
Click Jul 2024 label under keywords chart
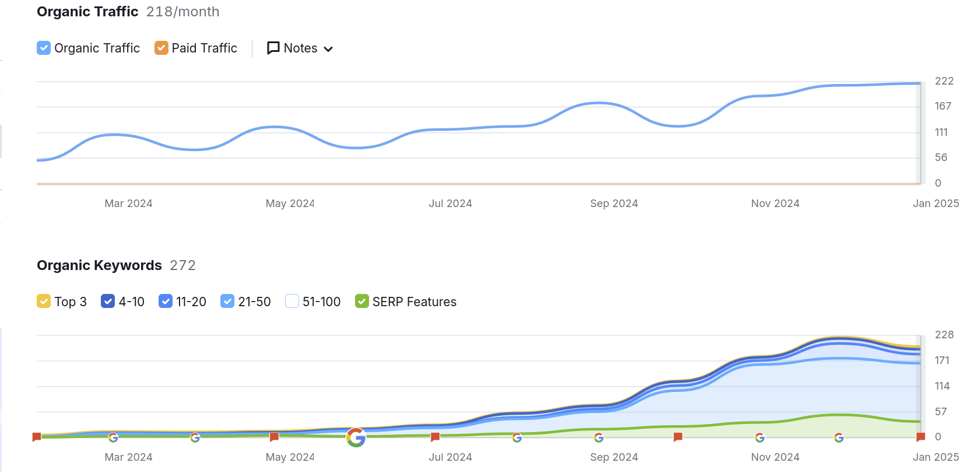[x=450, y=457]
